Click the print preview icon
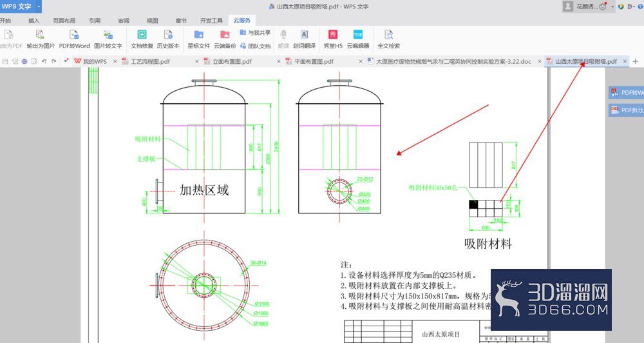The width and height of the screenshot is (644, 343). [34, 61]
